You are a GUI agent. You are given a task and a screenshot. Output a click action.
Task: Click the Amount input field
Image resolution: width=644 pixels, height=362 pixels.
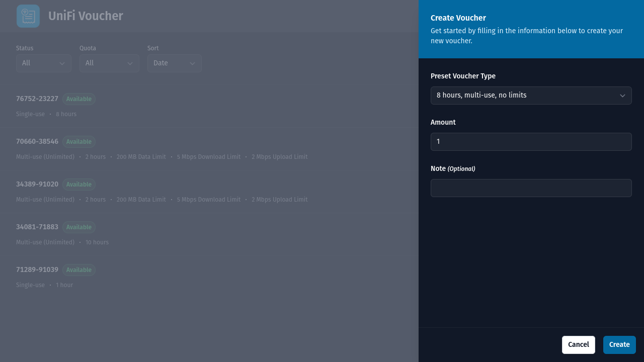pos(531,141)
